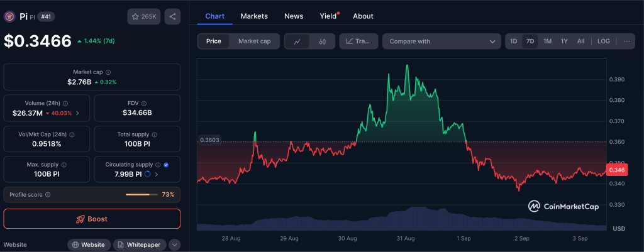644x252 pixels.
Task: Open TradingView chart button
Action: (x=358, y=41)
